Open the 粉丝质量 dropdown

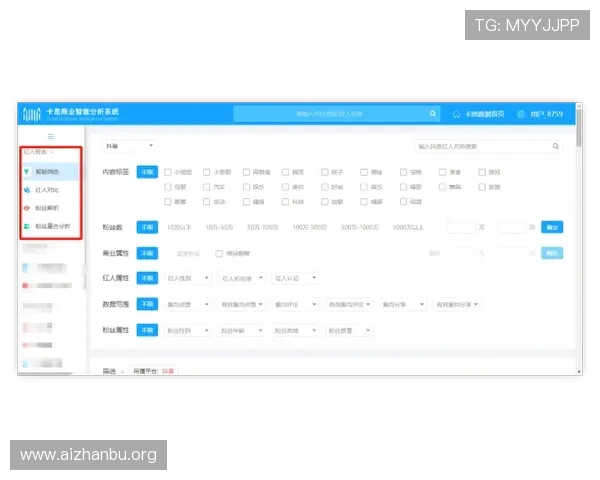coord(349,330)
